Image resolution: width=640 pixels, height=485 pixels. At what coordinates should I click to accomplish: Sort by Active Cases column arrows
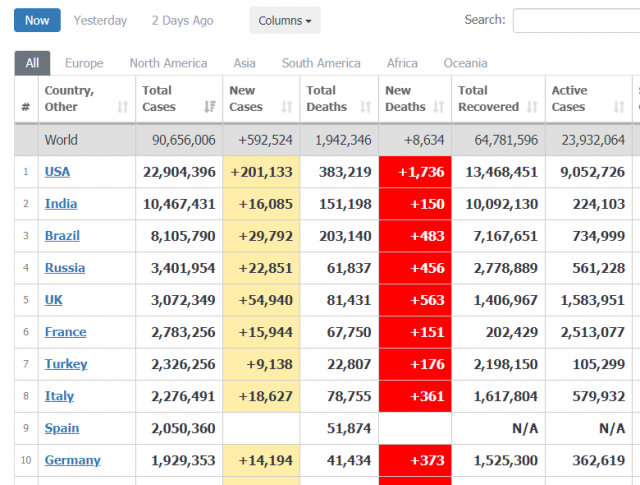coord(619,107)
